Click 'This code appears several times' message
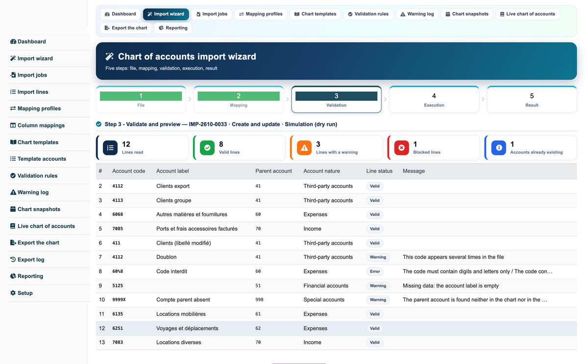 [453, 257]
